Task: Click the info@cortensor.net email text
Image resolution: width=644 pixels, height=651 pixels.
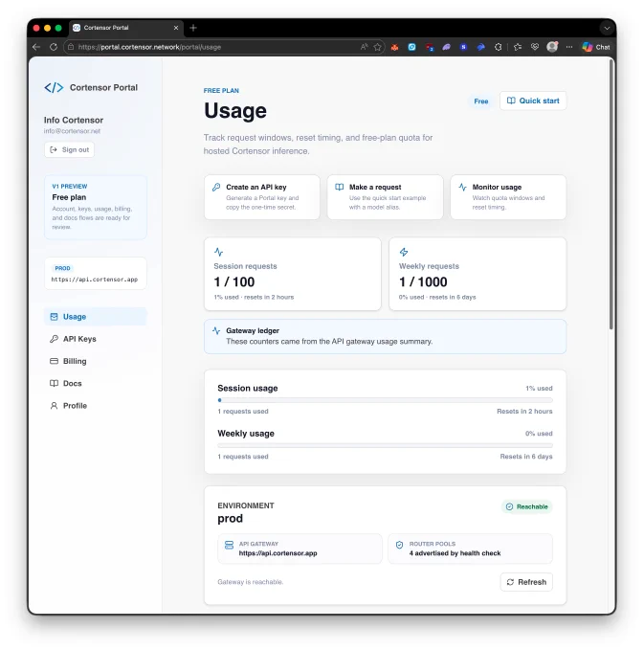Action: tap(72, 131)
